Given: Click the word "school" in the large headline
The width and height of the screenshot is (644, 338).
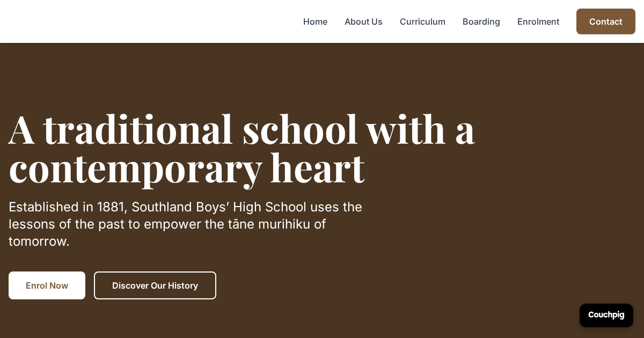Looking at the screenshot, I should 300,129.
